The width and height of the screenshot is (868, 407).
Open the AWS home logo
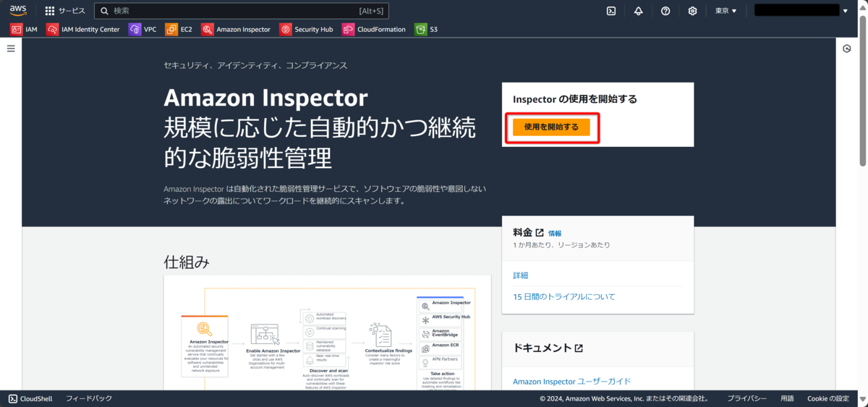tap(17, 11)
